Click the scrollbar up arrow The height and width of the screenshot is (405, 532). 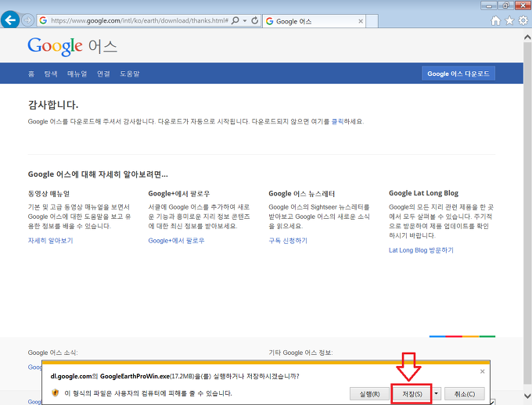click(x=527, y=37)
